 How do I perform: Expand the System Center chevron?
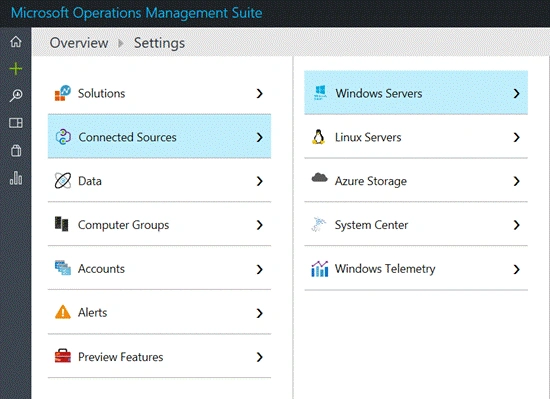[x=516, y=225]
